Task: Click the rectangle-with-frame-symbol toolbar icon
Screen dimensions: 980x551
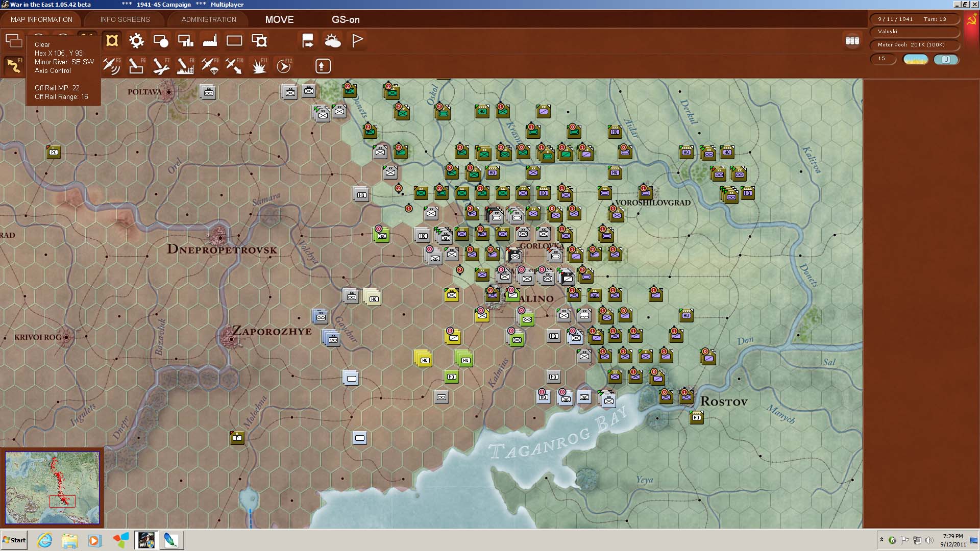Action: (x=259, y=40)
